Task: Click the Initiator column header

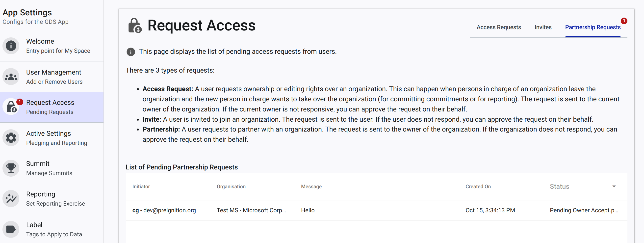Action: click(x=141, y=187)
